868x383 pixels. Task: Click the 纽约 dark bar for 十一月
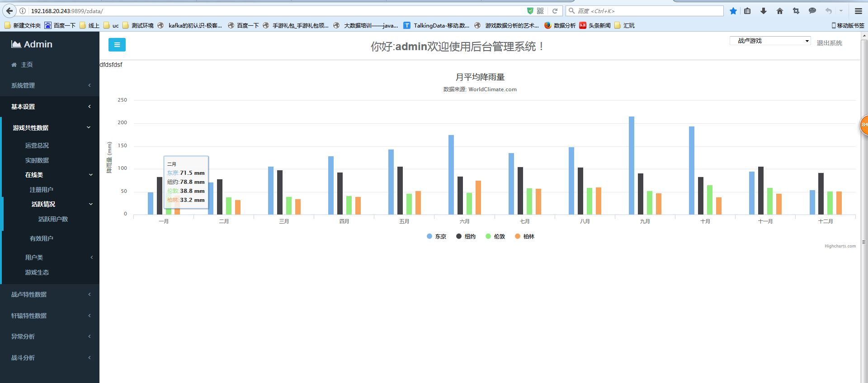click(x=761, y=191)
